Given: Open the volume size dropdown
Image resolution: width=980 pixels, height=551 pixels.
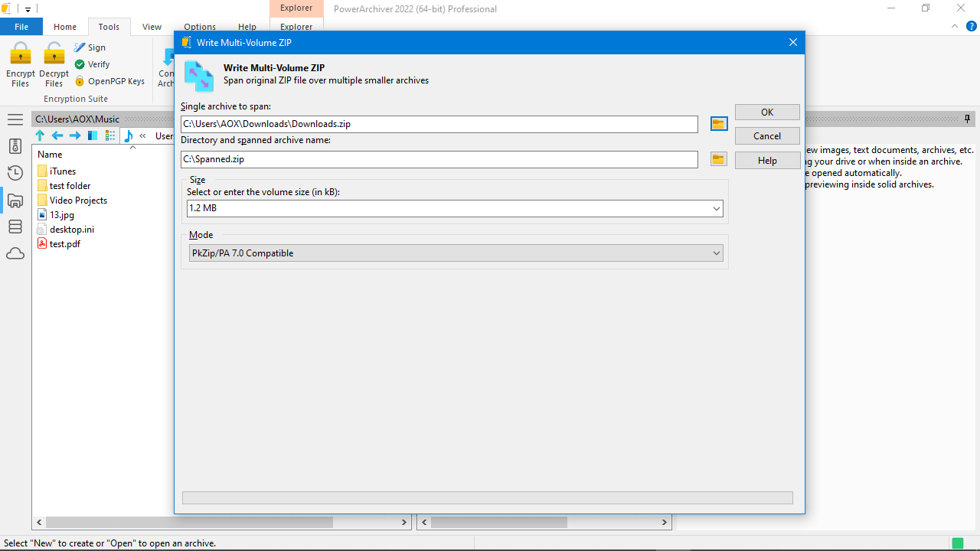Looking at the screenshot, I should point(716,208).
